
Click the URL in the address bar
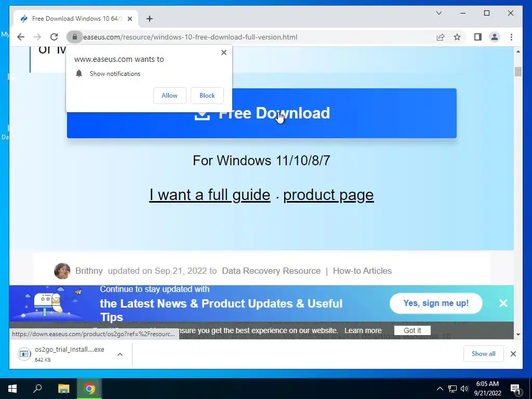click(x=190, y=37)
